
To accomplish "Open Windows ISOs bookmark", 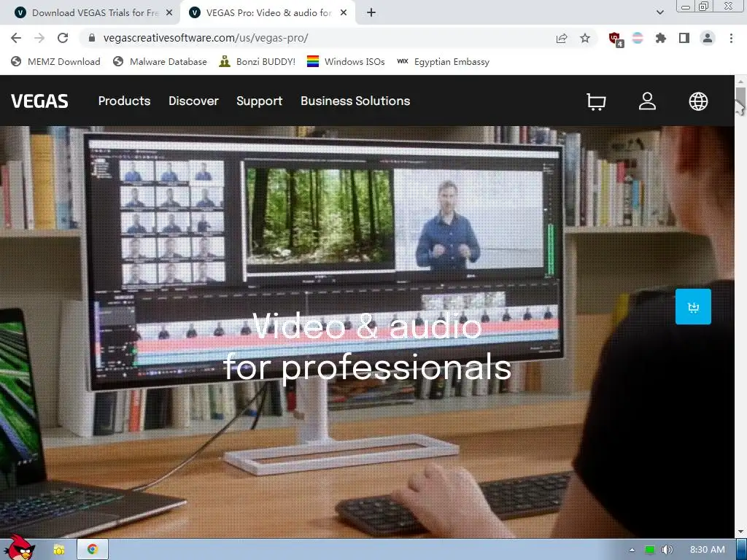I will 346,61.
